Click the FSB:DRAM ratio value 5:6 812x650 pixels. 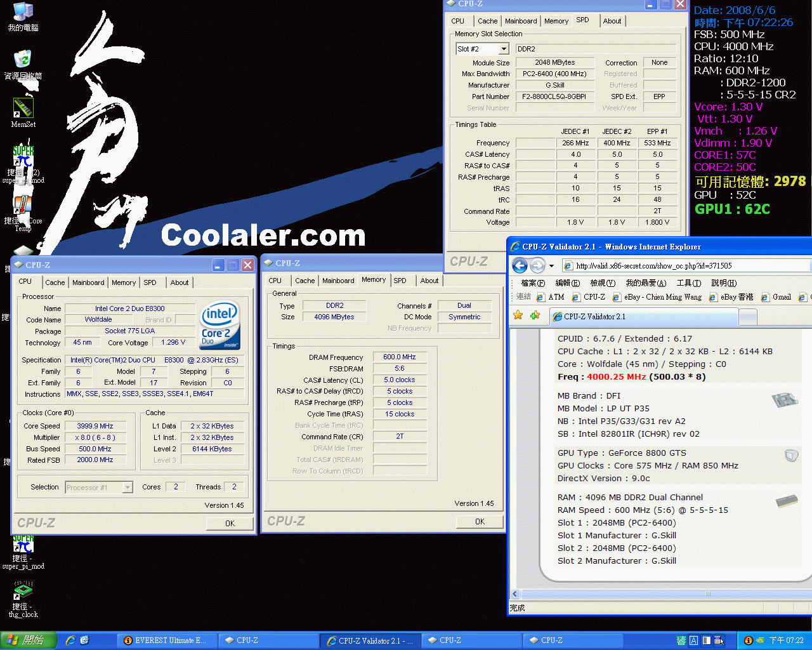(x=400, y=368)
